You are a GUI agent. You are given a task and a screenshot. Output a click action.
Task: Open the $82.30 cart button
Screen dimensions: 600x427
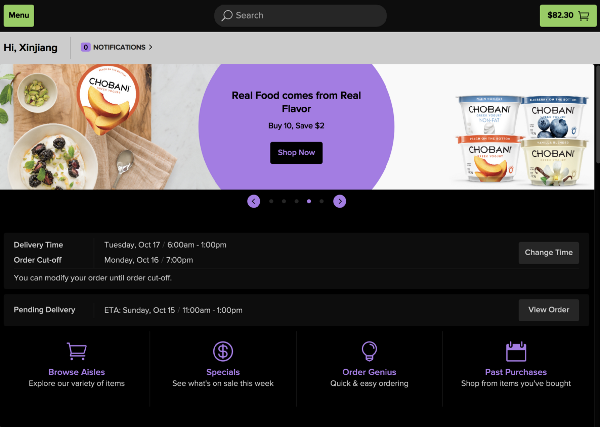(568, 16)
